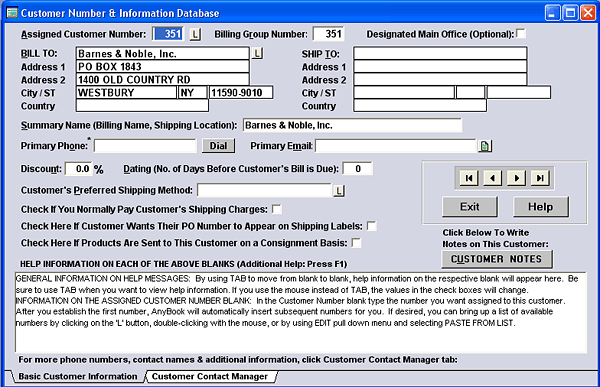Click the Bill To Country field
This screenshot has height=387, width=600.
click(x=142, y=106)
